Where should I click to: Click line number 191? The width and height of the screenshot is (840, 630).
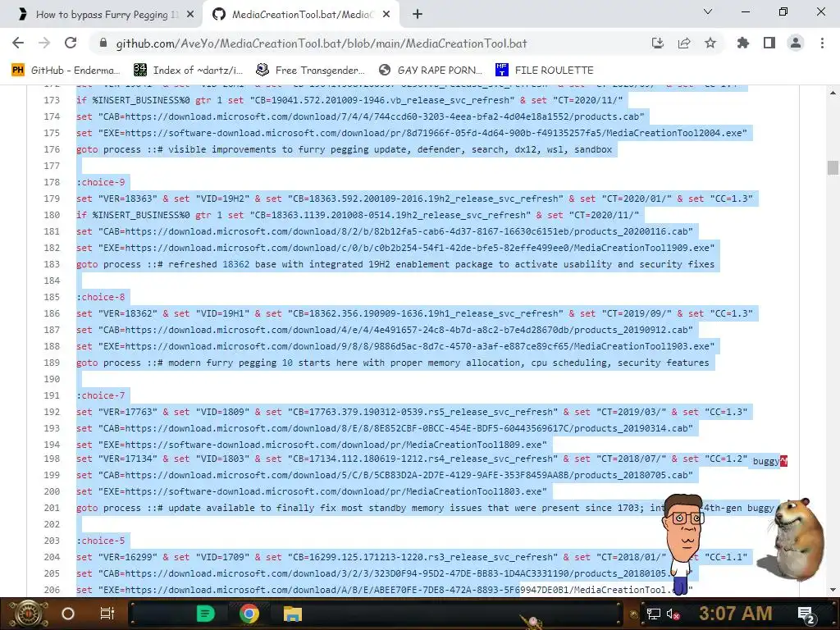[52, 395]
